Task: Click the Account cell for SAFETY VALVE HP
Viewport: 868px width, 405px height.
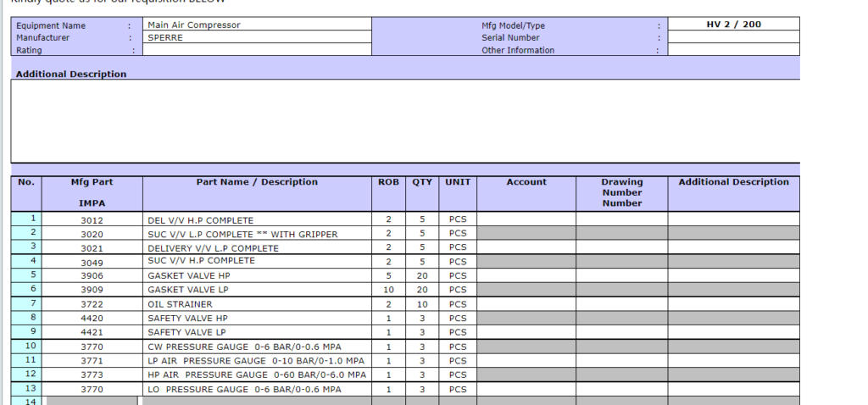Action: pos(526,318)
